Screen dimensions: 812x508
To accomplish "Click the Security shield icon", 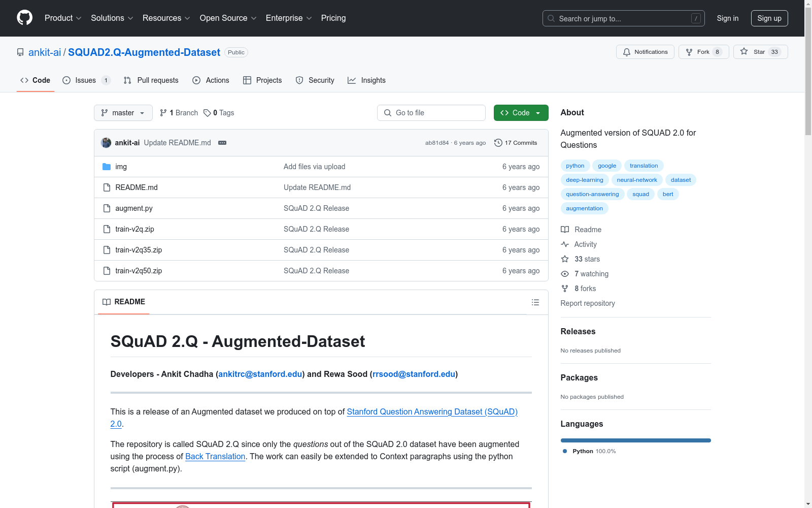I will point(299,80).
